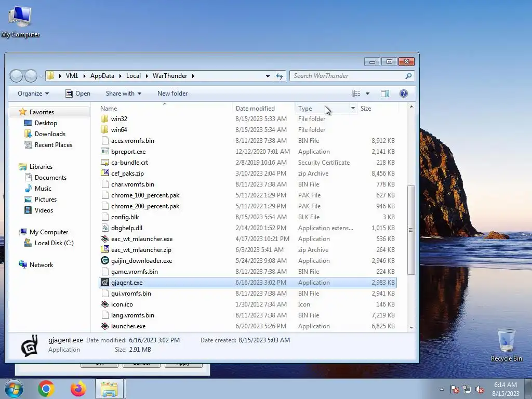Open the Organize dropdown menu
Viewport: 532px width, 399px height.
pyautogui.click(x=33, y=94)
